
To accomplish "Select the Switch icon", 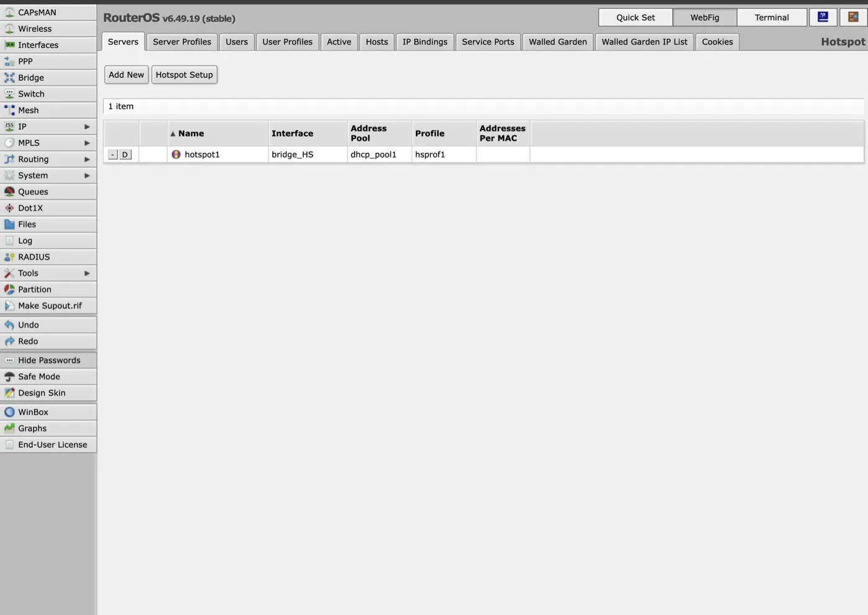I will [x=9, y=94].
